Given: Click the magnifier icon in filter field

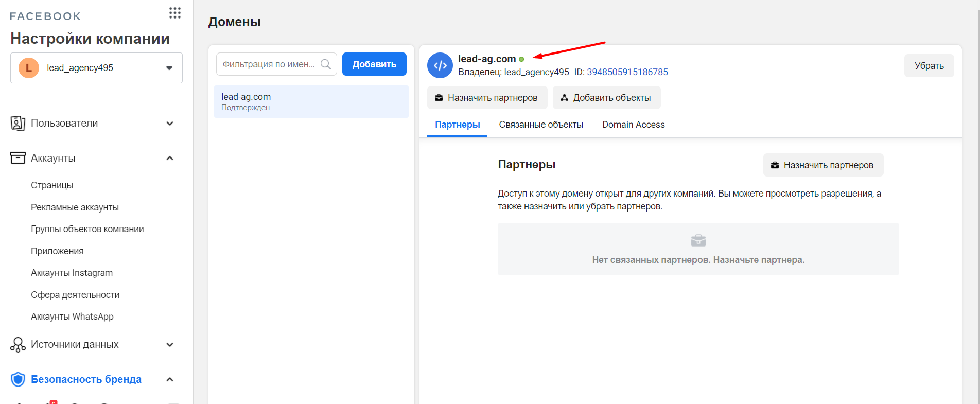Looking at the screenshot, I should [x=326, y=64].
